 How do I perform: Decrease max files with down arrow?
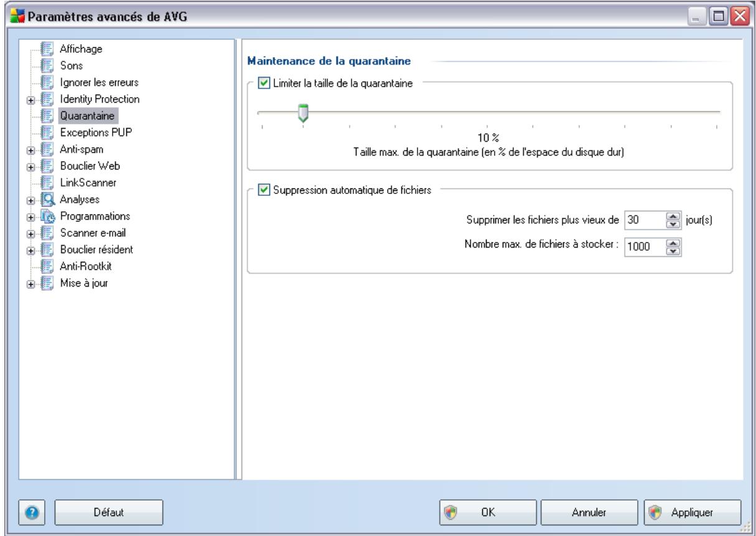coord(672,250)
